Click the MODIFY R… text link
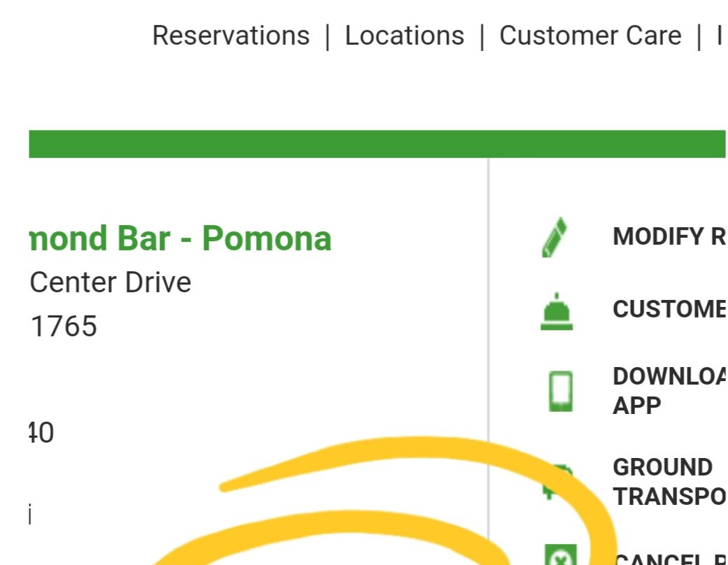The height and width of the screenshot is (565, 728). 668,237
